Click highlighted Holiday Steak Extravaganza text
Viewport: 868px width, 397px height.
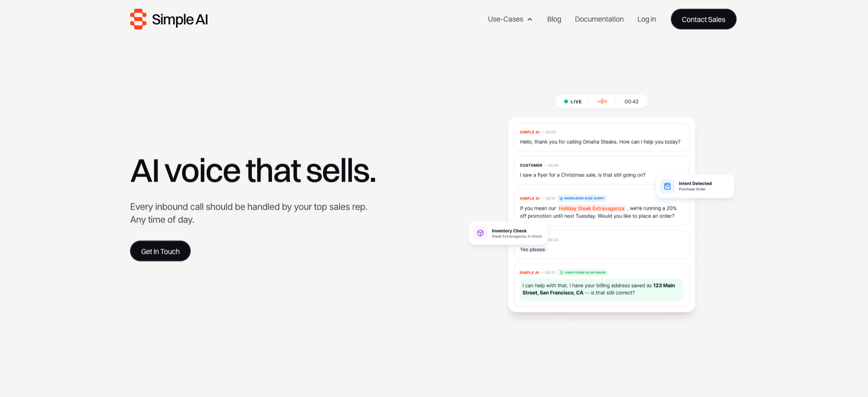pyautogui.click(x=591, y=208)
